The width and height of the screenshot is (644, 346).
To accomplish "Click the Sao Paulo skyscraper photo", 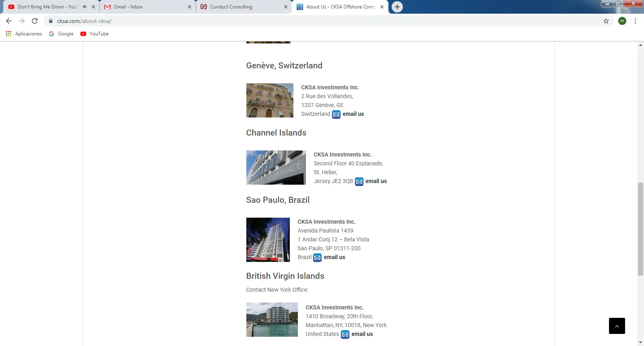I will (268, 239).
